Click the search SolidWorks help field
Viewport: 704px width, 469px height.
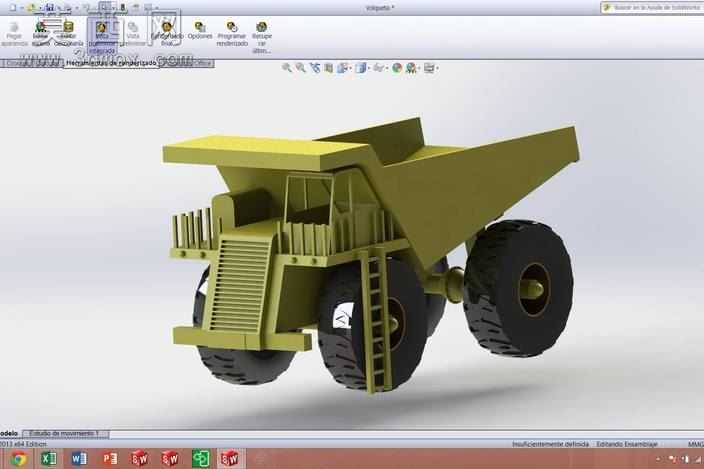[x=652, y=8]
